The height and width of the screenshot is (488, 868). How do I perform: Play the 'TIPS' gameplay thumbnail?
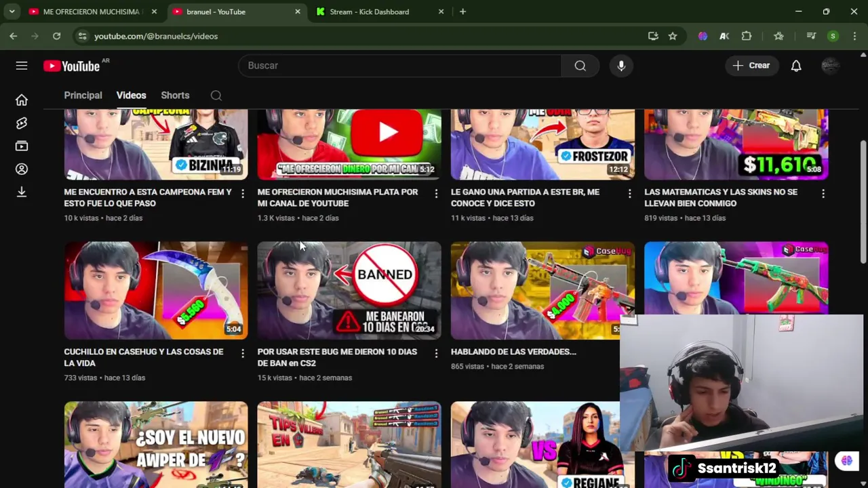click(349, 445)
